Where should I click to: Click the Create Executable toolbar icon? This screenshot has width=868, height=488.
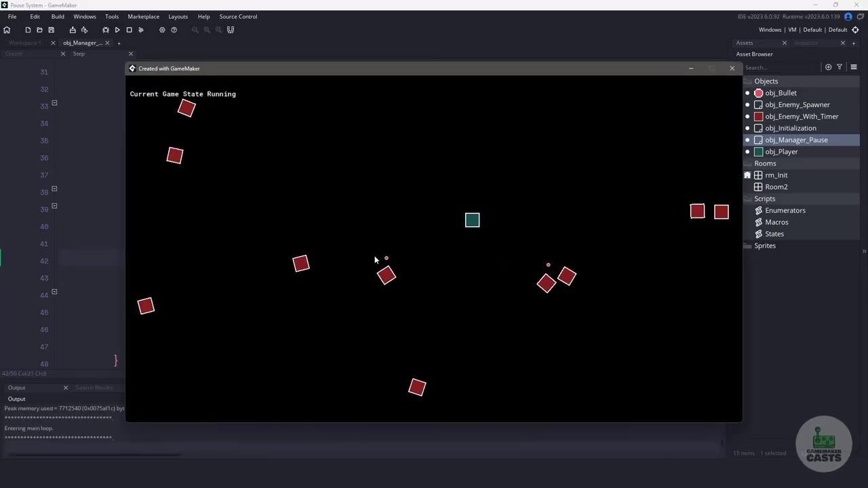tap(73, 30)
